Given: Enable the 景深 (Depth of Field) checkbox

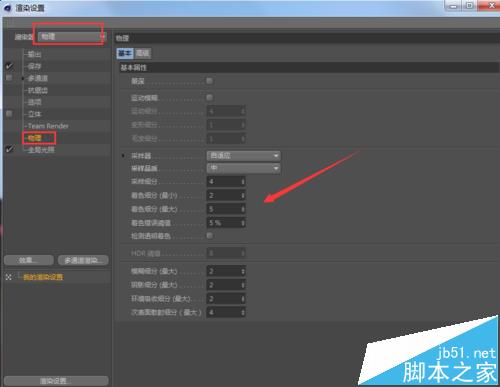Looking at the screenshot, I should [210, 81].
